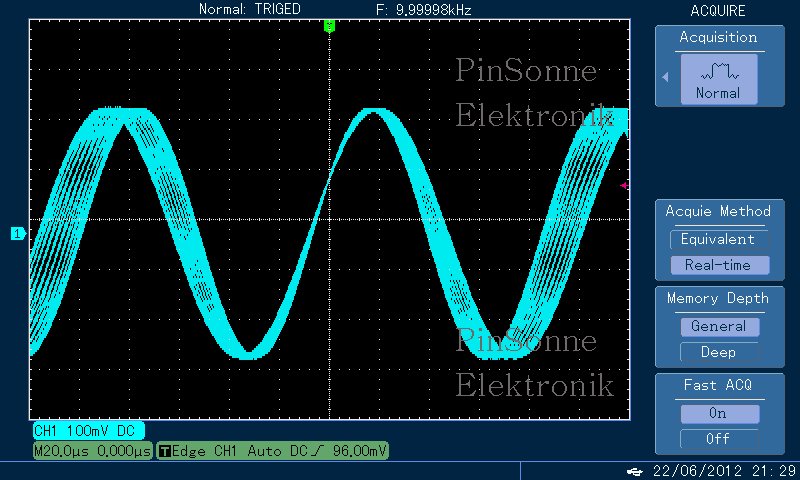Click the magenta trigger level arrow
The width and height of the screenshot is (800, 480).
pyautogui.click(x=624, y=186)
